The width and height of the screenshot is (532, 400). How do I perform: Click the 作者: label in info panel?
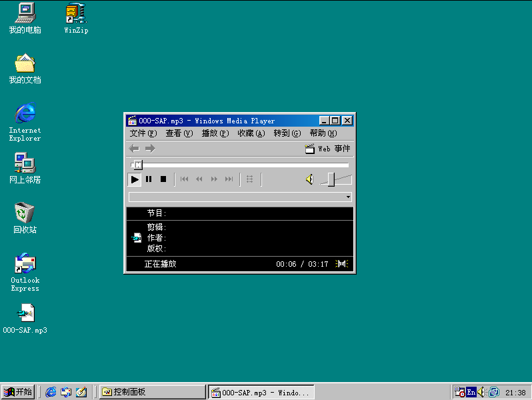click(x=157, y=238)
